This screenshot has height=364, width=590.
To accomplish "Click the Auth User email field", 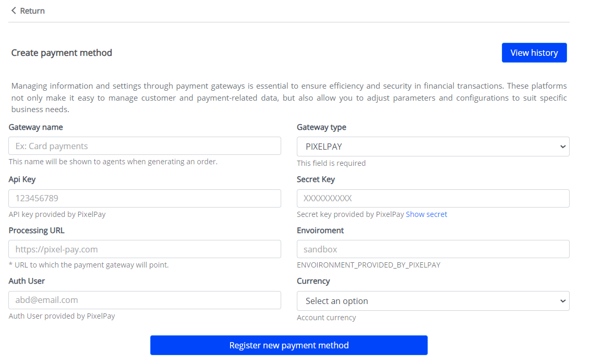I will click(145, 300).
